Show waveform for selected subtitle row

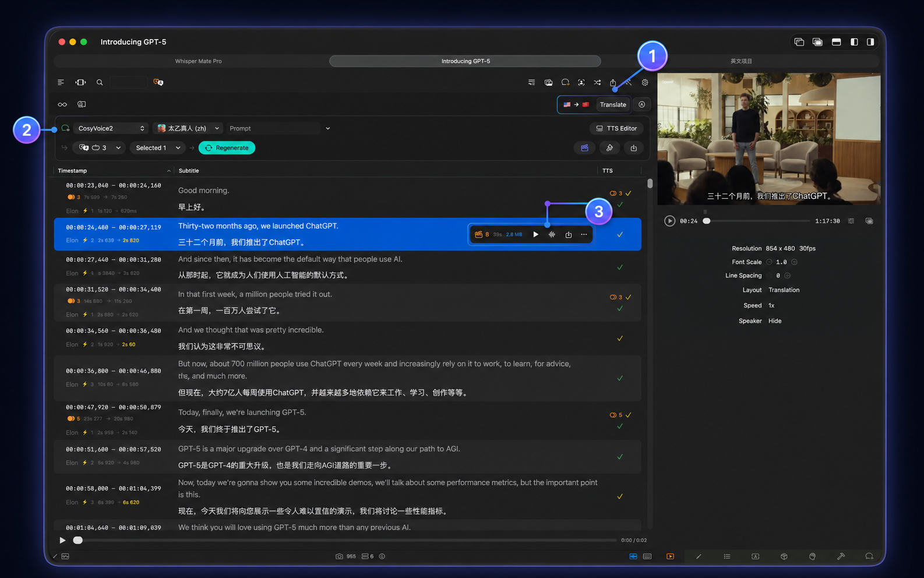tap(552, 234)
